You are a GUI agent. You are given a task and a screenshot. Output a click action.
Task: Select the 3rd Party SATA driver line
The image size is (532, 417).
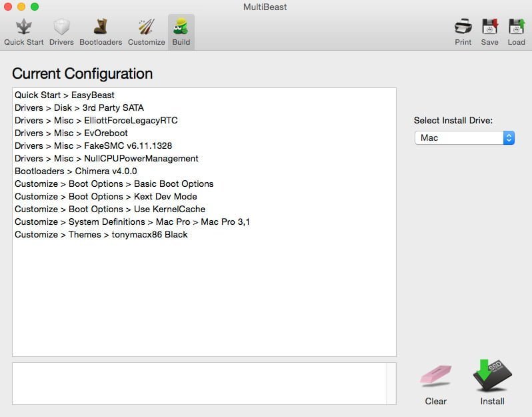coord(79,108)
